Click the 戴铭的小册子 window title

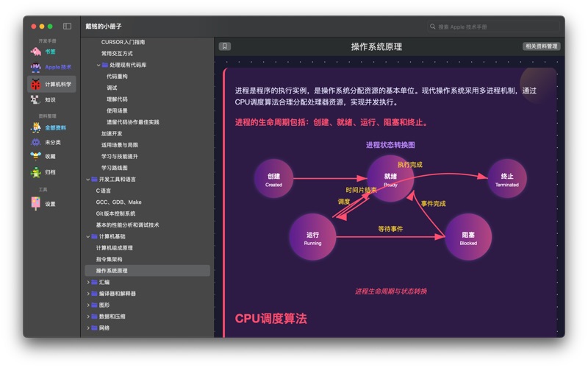(104, 26)
